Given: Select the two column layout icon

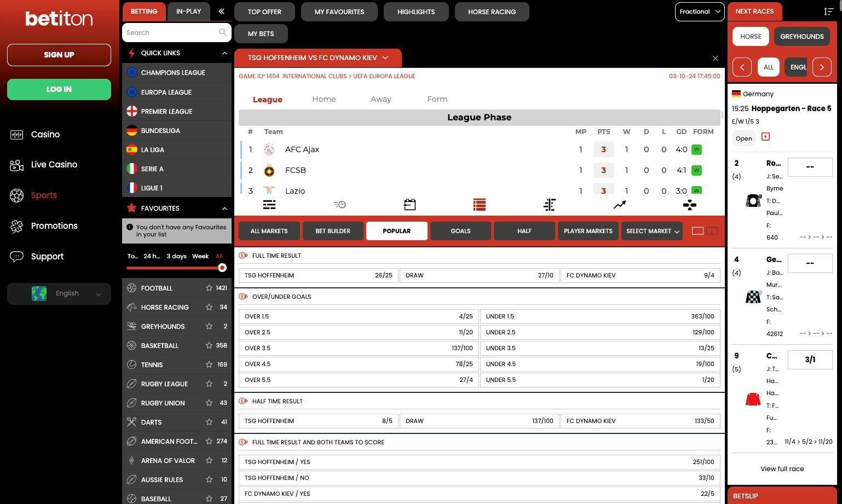Looking at the screenshot, I should pyautogui.click(x=712, y=231).
